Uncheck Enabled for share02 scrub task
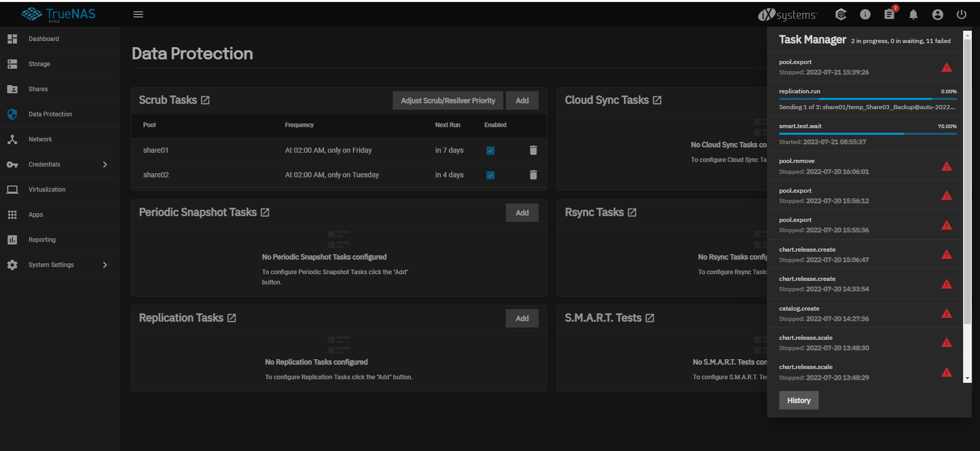The image size is (980, 451). click(491, 175)
